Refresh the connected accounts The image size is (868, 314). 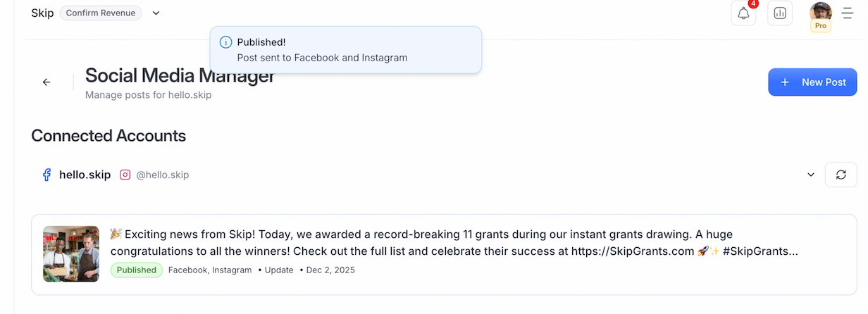point(841,175)
